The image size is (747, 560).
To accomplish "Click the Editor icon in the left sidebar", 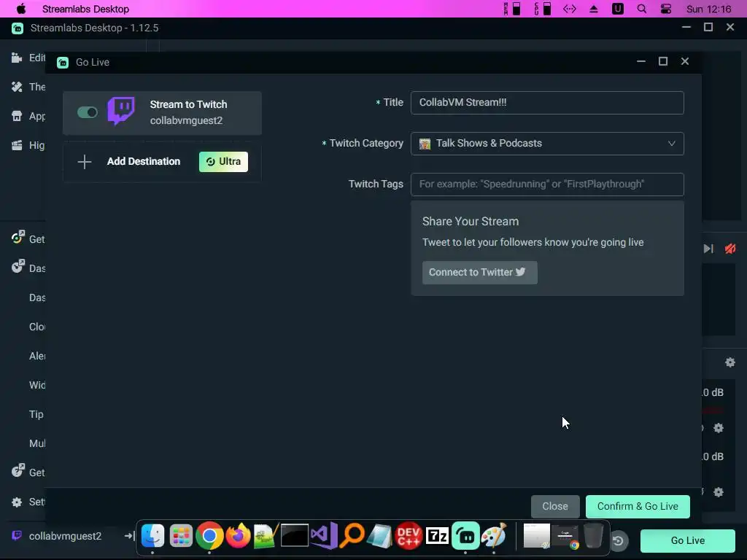I will click(17, 58).
